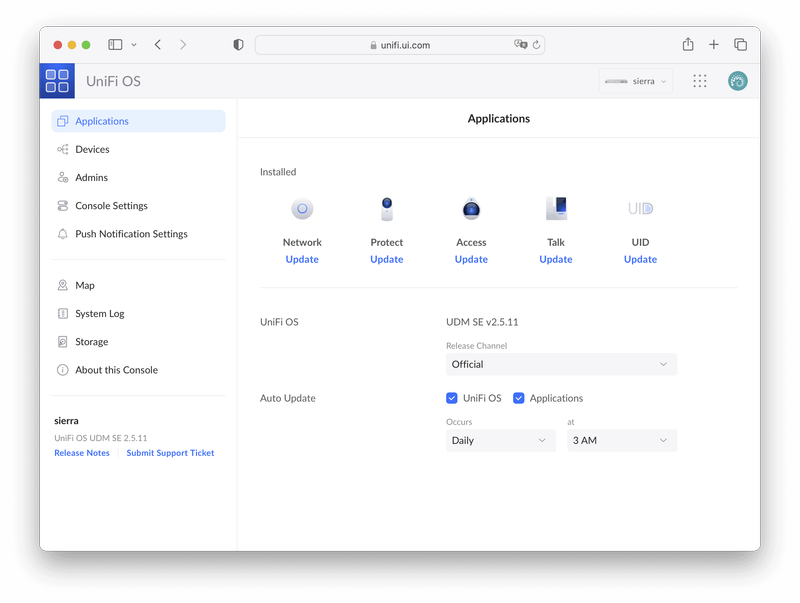Open Console Settings in sidebar
Viewport: 800px width, 603px height.
point(111,206)
